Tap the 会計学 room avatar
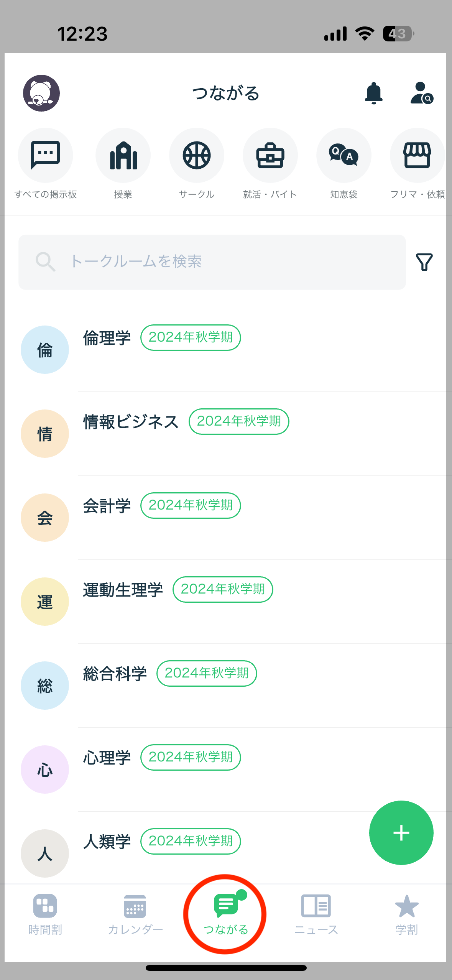Image resolution: width=452 pixels, height=980 pixels. pyautogui.click(x=45, y=518)
